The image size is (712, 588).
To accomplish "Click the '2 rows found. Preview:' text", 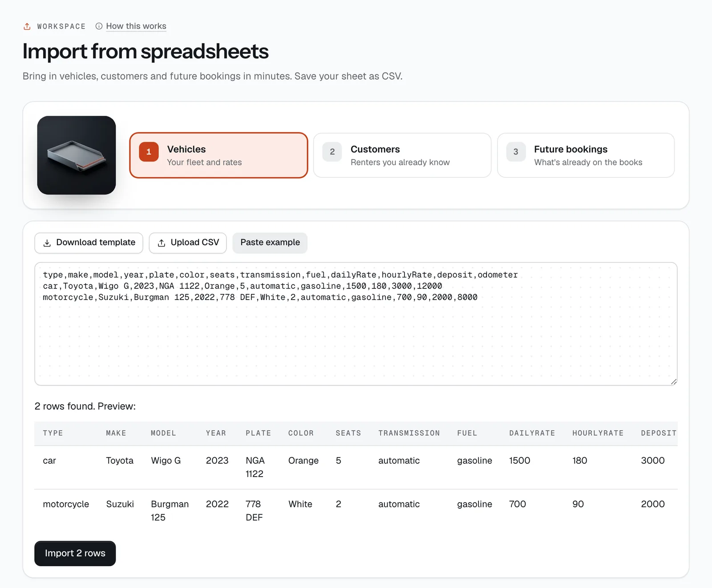I will [85, 406].
